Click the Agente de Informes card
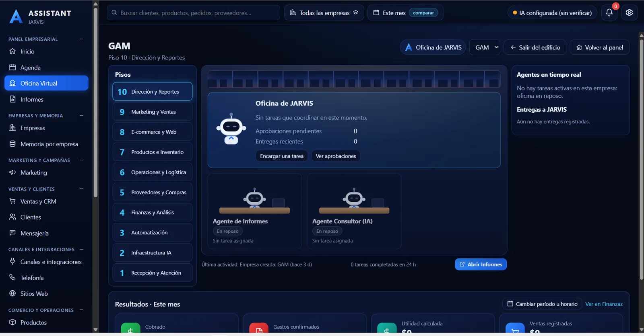This screenshot has height=336, width=644. tap(255, 211)
